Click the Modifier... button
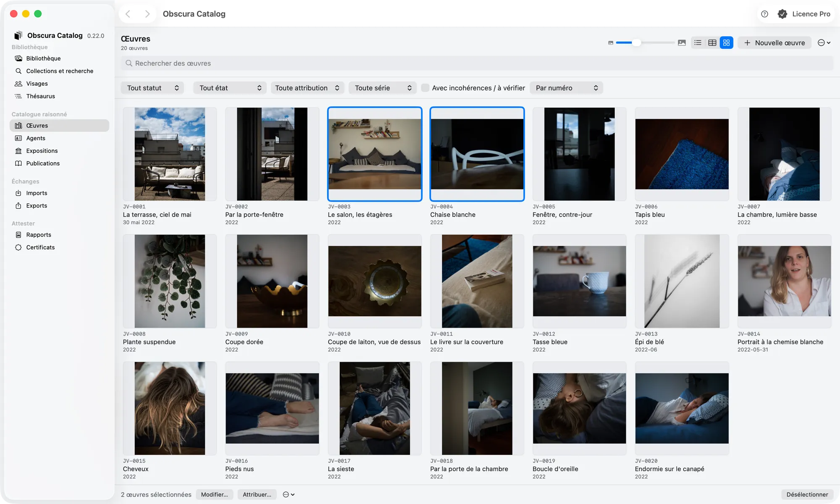 [214, 494]
